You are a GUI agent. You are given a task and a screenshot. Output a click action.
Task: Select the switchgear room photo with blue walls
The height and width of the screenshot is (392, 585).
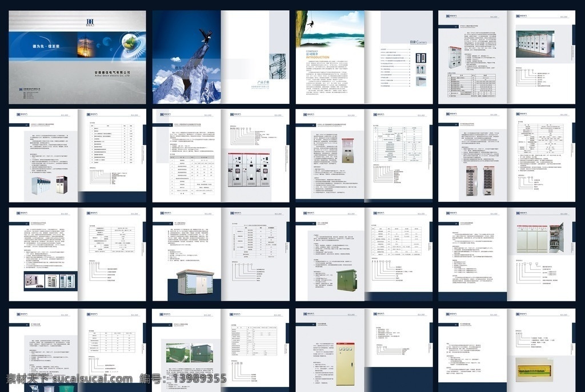(x=535, y=44)
